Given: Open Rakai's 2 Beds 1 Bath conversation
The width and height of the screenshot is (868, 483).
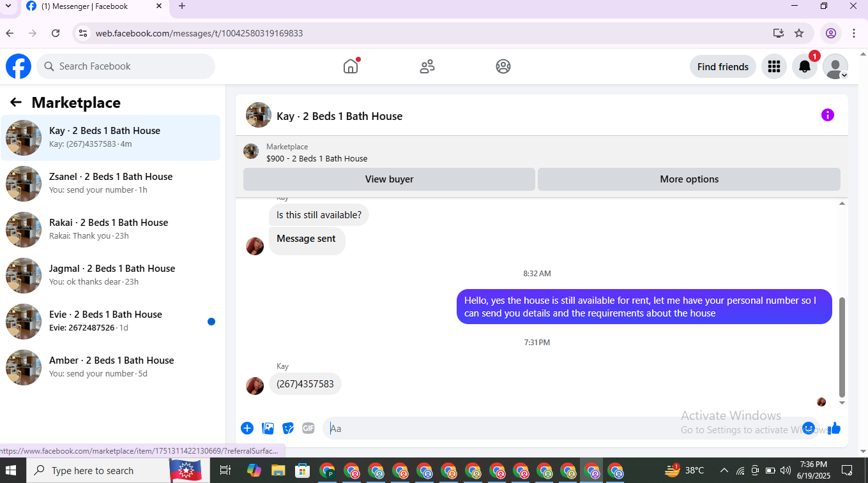Looking at the screenshot, I should pyautogui.click(x=110, y=230).
